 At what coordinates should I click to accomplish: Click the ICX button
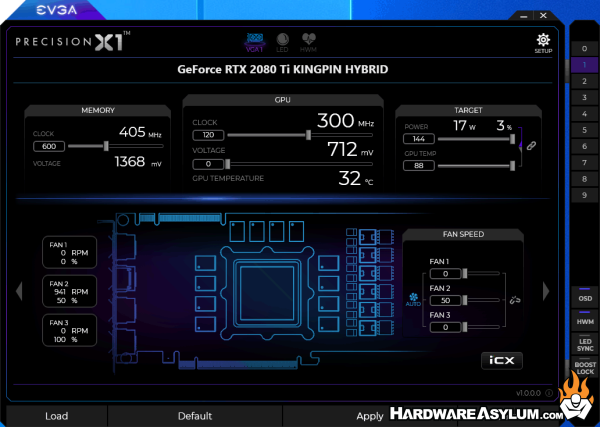502,360
